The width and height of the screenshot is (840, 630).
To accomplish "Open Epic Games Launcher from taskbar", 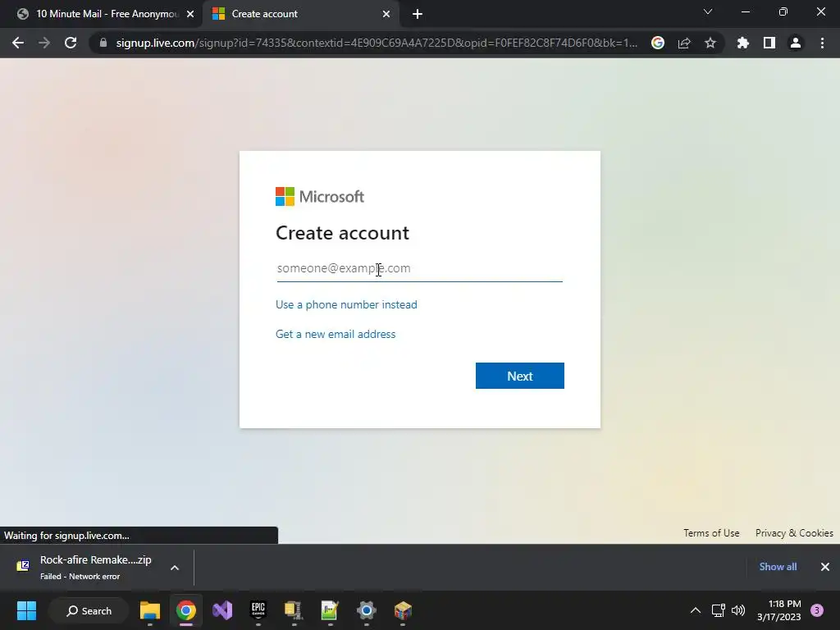I will point(258,610).
